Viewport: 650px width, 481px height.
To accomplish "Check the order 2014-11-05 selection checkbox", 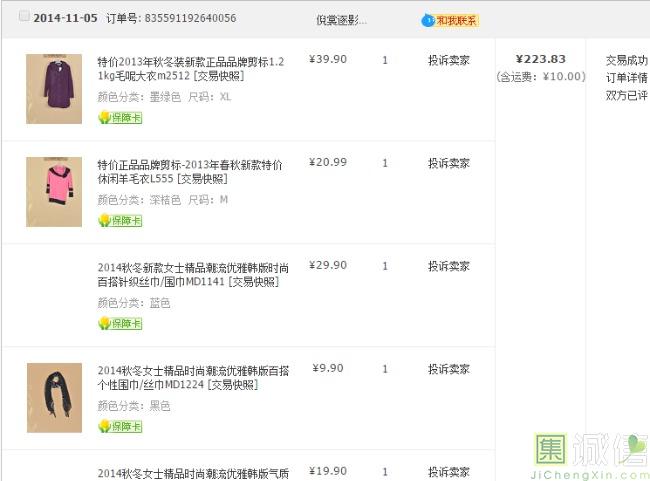I will pos(24,17).
